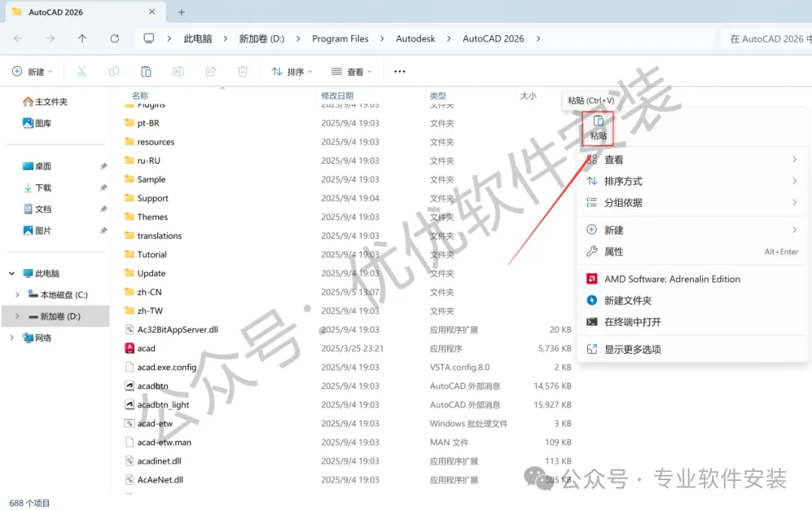Select the Themes folder
The height and width of the screenshot is (511, 812).
click(146, 217)
